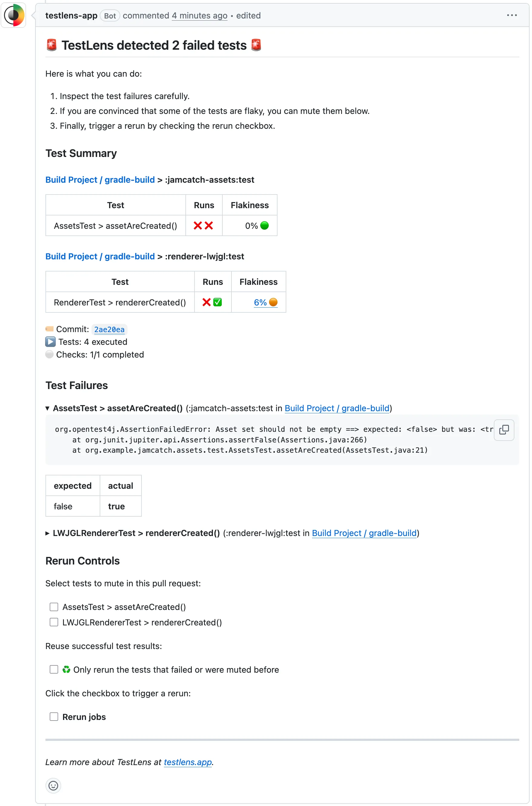Viewport: 532px width, 806px height.
Task: Click the testlens-app avatar icon
Action: click(14, 15)
